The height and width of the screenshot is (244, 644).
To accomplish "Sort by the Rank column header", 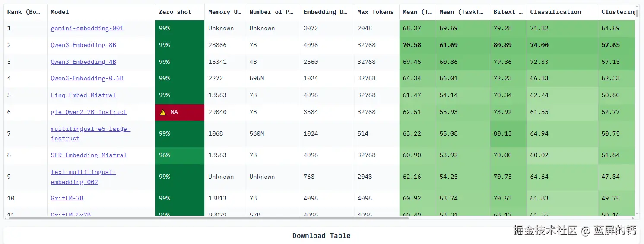I will [x=25, y=12].
